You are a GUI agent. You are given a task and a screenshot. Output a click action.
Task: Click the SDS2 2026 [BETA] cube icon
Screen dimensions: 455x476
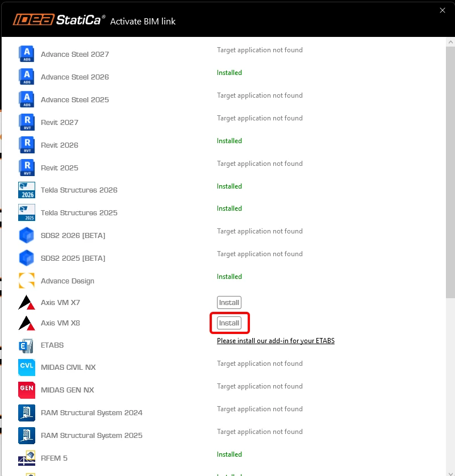tap(27, 235)
